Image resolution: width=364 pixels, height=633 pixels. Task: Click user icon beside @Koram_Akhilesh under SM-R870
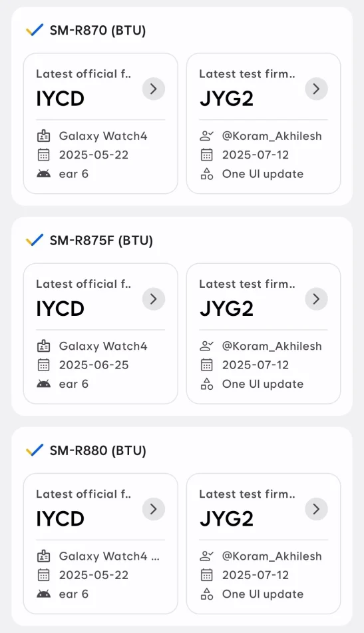pos(207,136)
